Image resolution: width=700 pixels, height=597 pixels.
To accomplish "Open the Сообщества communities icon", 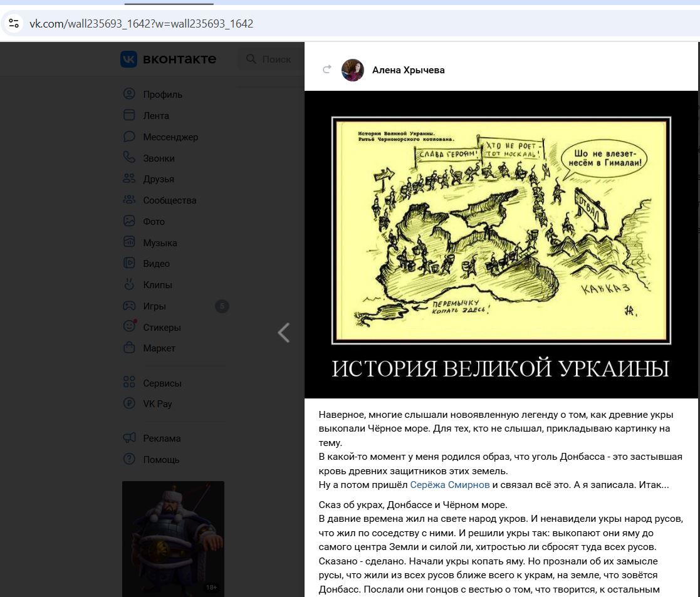I will [129, 200].
